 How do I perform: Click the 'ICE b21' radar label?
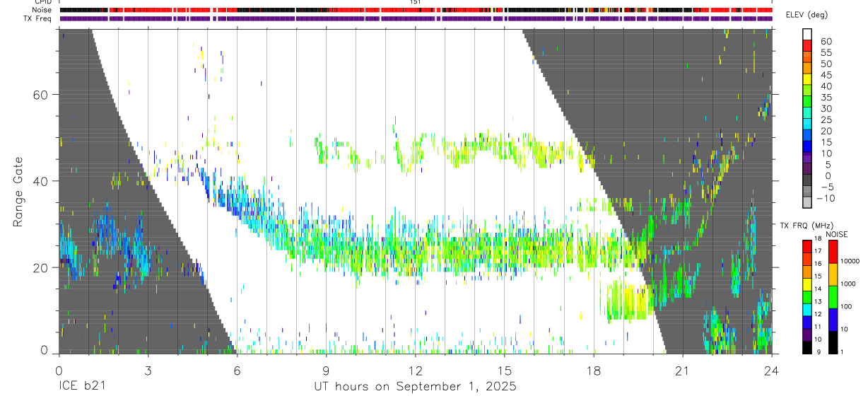(x=83, y=387)
